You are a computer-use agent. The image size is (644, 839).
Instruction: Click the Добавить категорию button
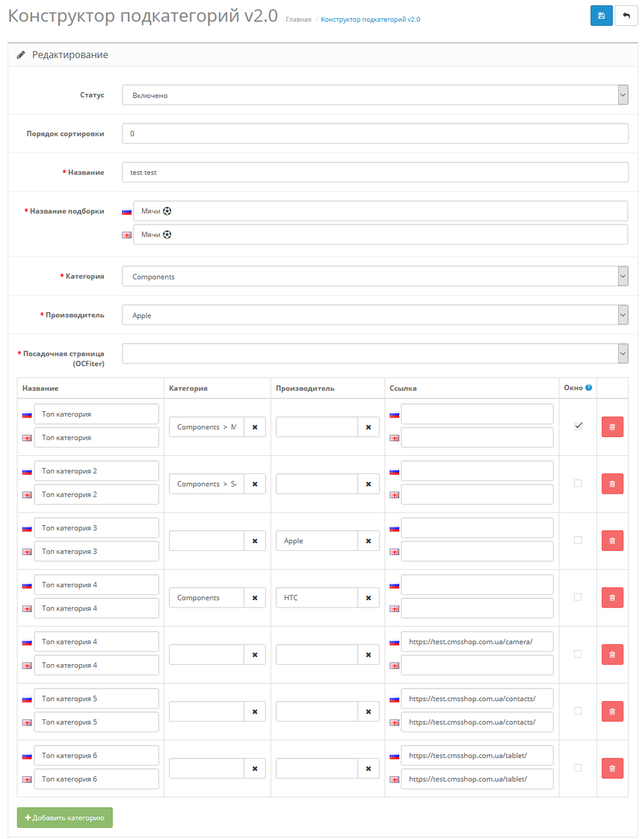tap(65, 817)
